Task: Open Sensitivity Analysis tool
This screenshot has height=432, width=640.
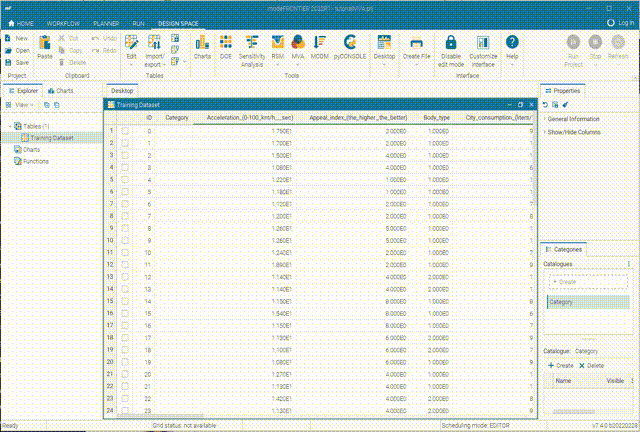Action: pos(252,42)
